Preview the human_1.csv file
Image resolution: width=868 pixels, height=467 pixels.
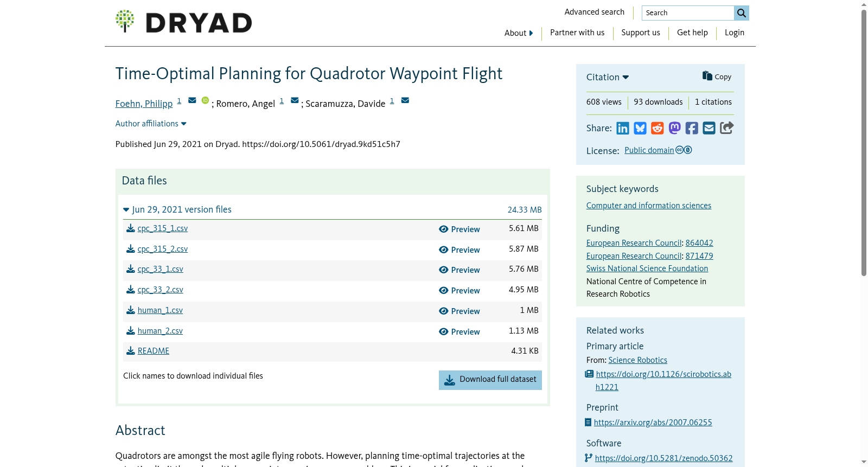(459, 311)
